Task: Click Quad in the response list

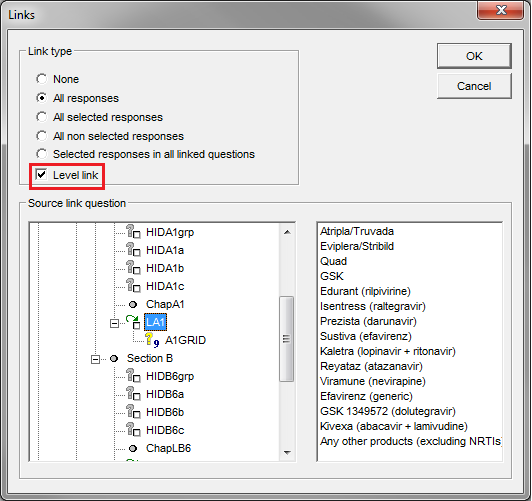Action: tap(334, 261)
